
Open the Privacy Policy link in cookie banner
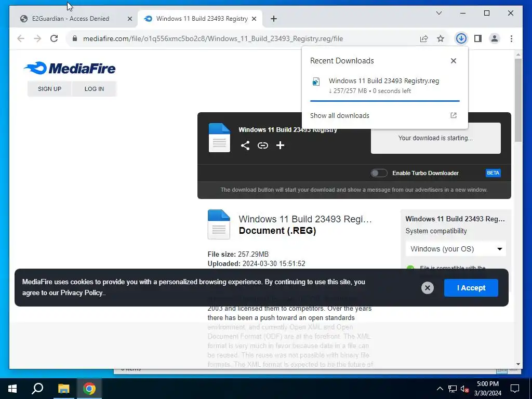82,293
